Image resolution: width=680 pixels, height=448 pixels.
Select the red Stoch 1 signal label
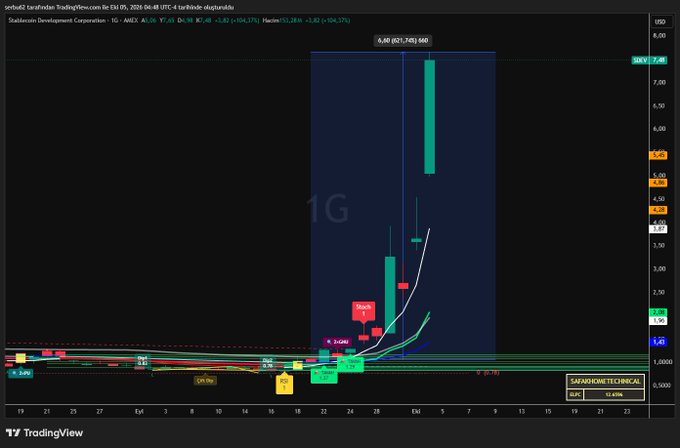coord(363,311)
